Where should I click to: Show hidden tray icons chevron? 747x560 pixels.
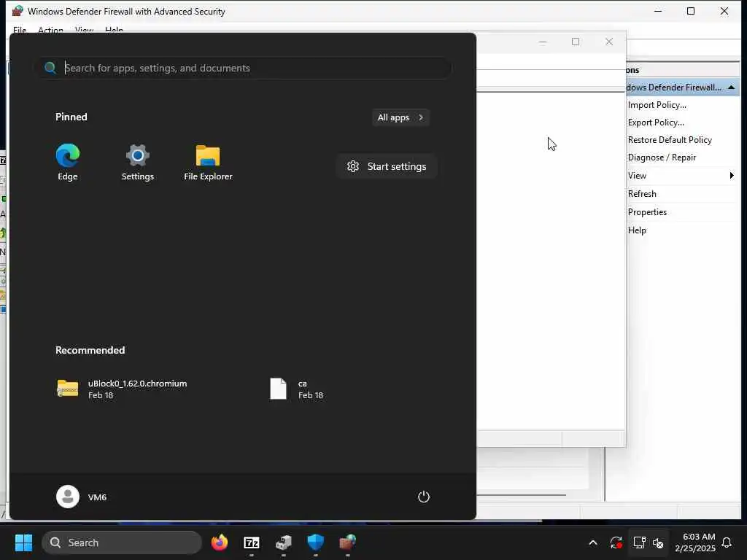(593, 542)
